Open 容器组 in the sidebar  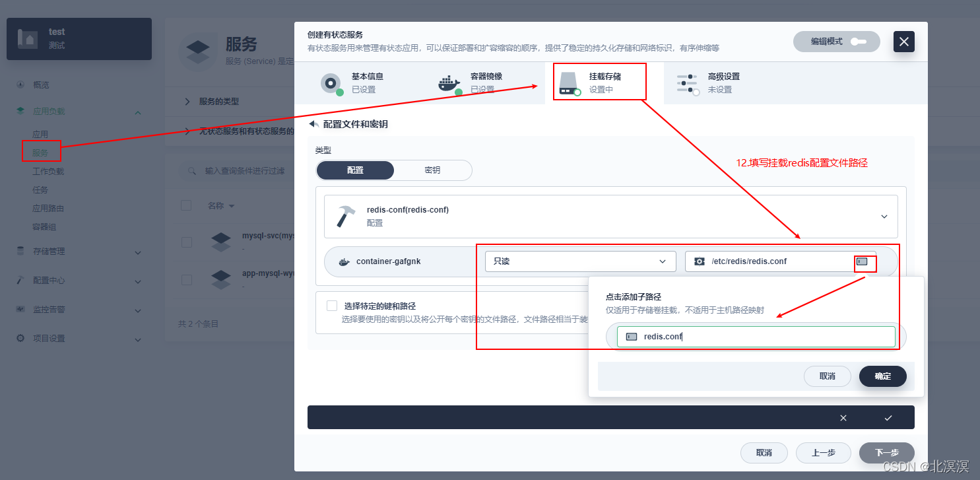[x=44, y=226]
